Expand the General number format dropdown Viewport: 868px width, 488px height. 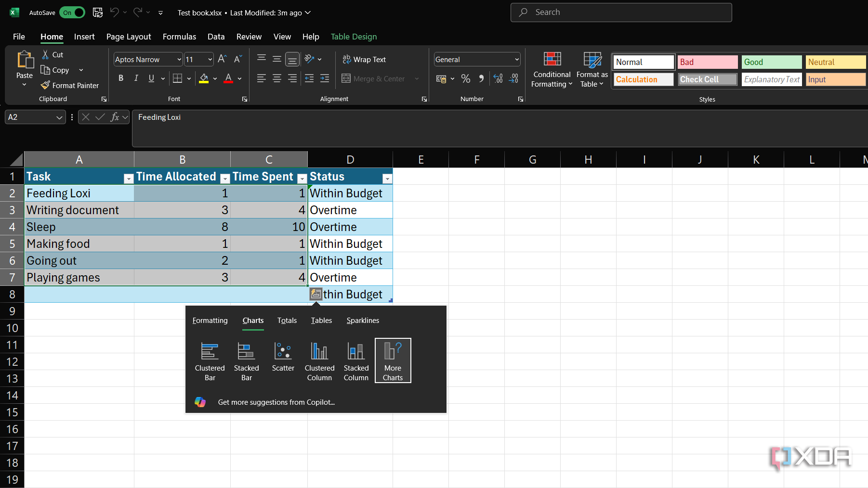point(517,59)
